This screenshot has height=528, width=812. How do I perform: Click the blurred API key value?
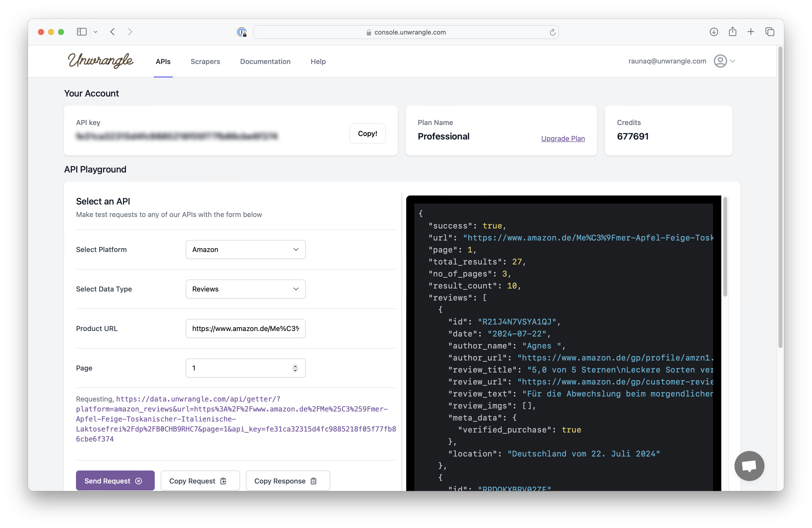click(x=177, y=136)
